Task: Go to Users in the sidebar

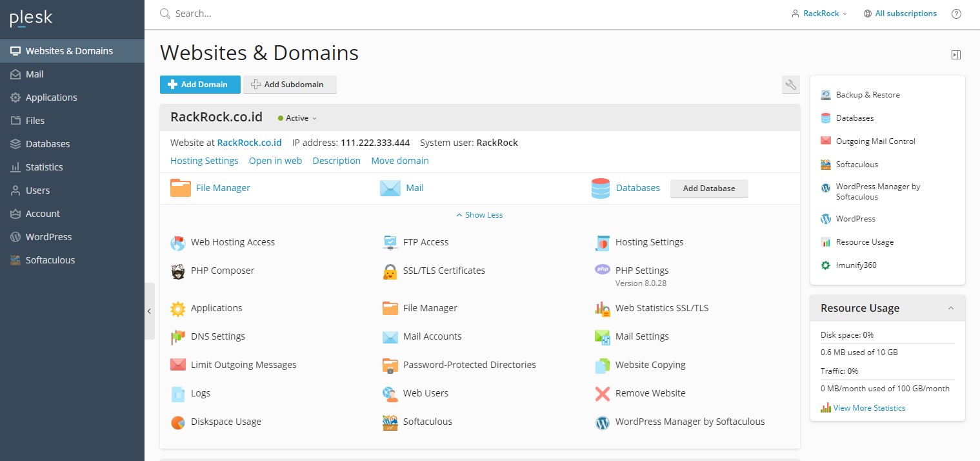Action: (72, 190)
